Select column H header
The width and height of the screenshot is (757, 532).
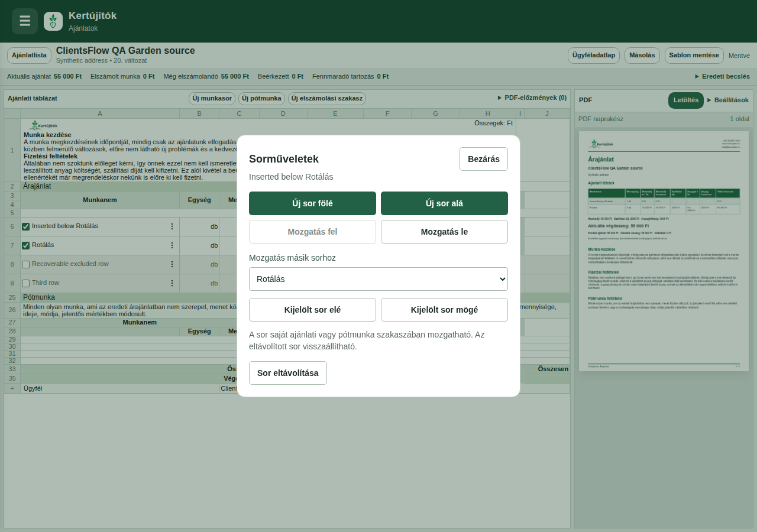point(488,113)
